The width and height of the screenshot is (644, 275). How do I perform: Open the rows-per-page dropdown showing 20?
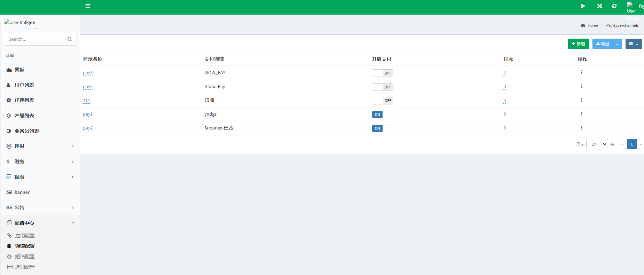[x=597, y=144]
